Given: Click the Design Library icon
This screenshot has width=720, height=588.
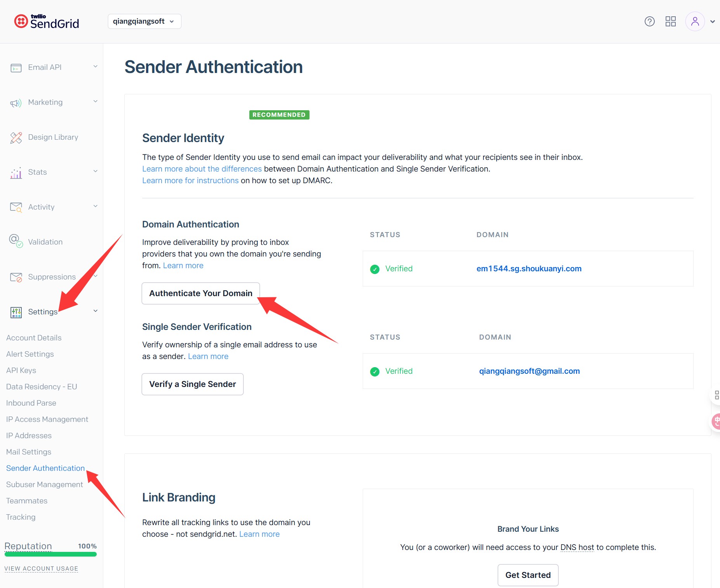Looking at the screenshot, I should click(x=16, y=137).
